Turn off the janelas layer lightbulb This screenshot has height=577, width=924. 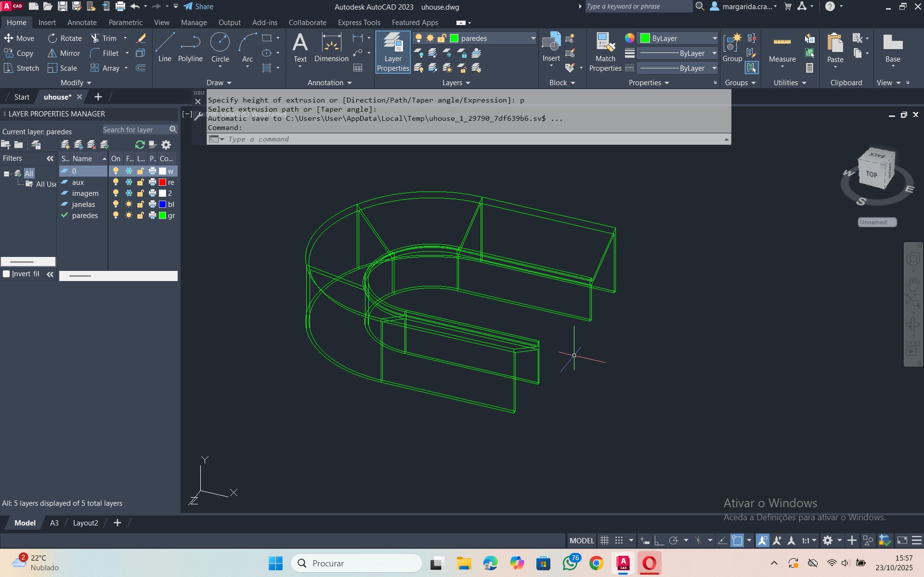[116, 205]
